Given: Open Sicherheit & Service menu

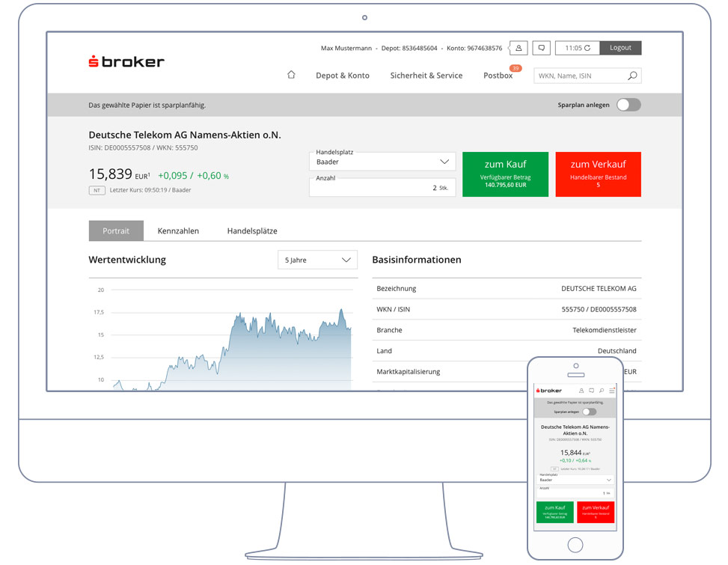Looking at the screenshot, I should 426,76.
